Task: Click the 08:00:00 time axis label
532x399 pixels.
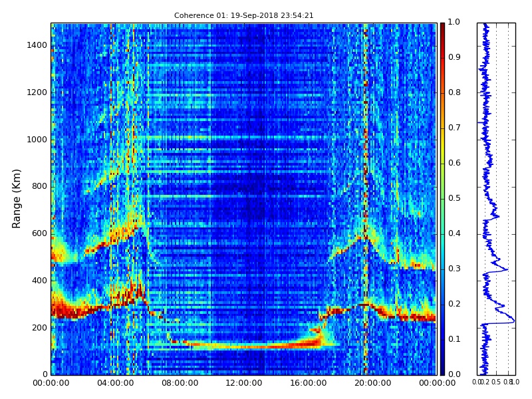Action: coord(180,383)
